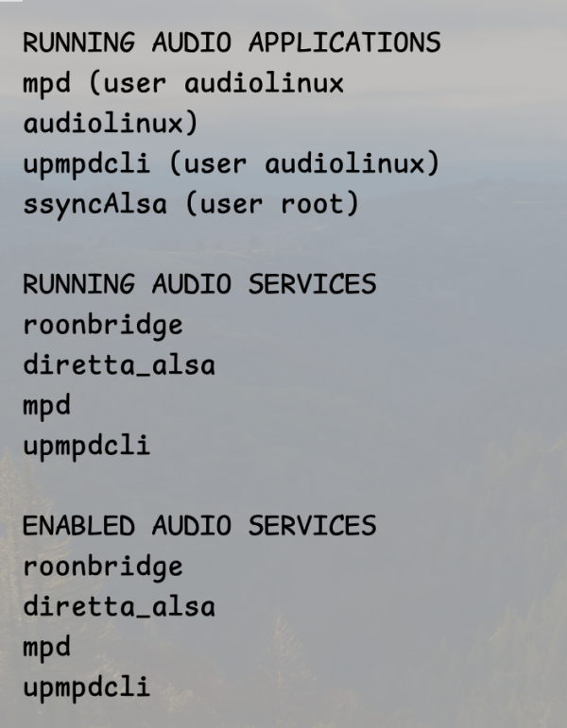Screen dimensions: 567x728
Task: Select upmpdcli under Running Audio Services
Action: [x=86, y=446]
